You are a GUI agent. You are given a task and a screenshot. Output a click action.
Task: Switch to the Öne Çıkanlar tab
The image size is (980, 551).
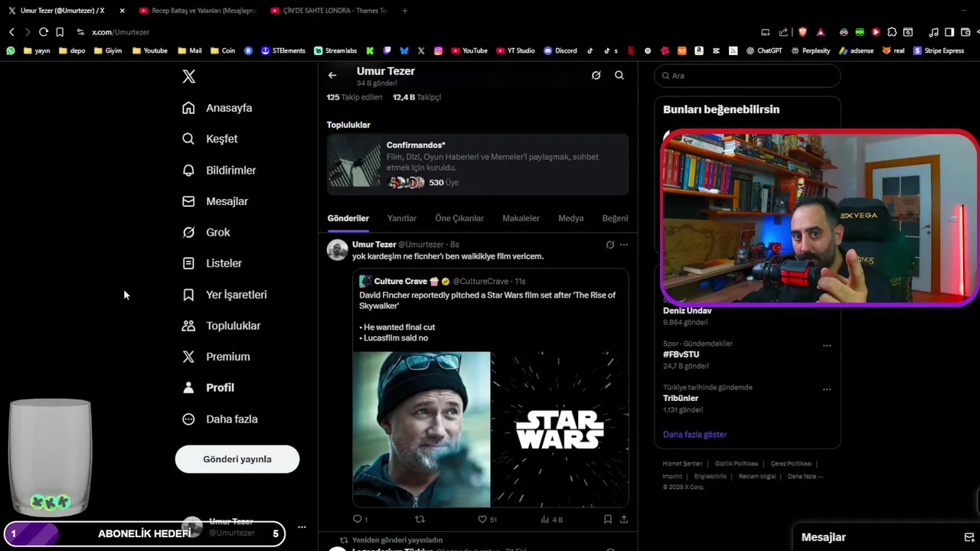click(x=459, y=218)
